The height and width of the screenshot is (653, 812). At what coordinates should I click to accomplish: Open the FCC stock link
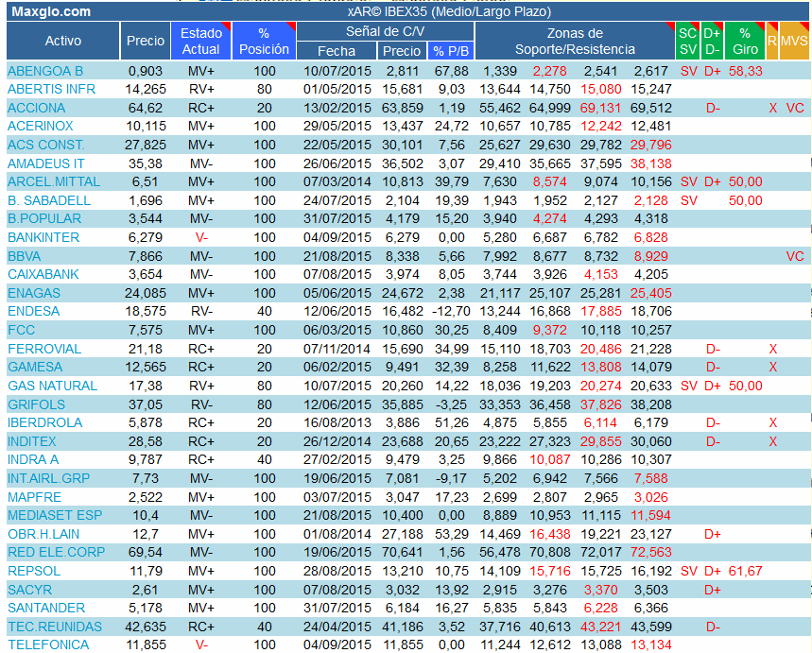click(21, 330)
